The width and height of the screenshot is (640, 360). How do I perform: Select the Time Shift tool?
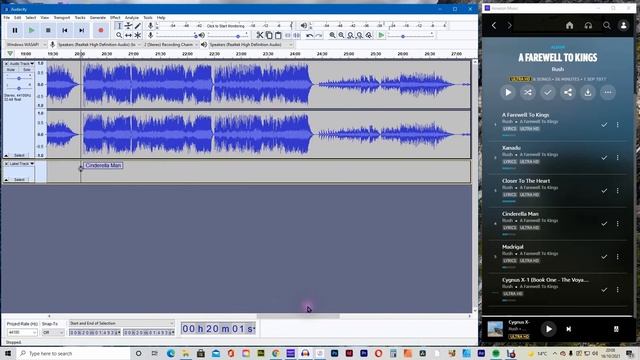pos(128,35)
